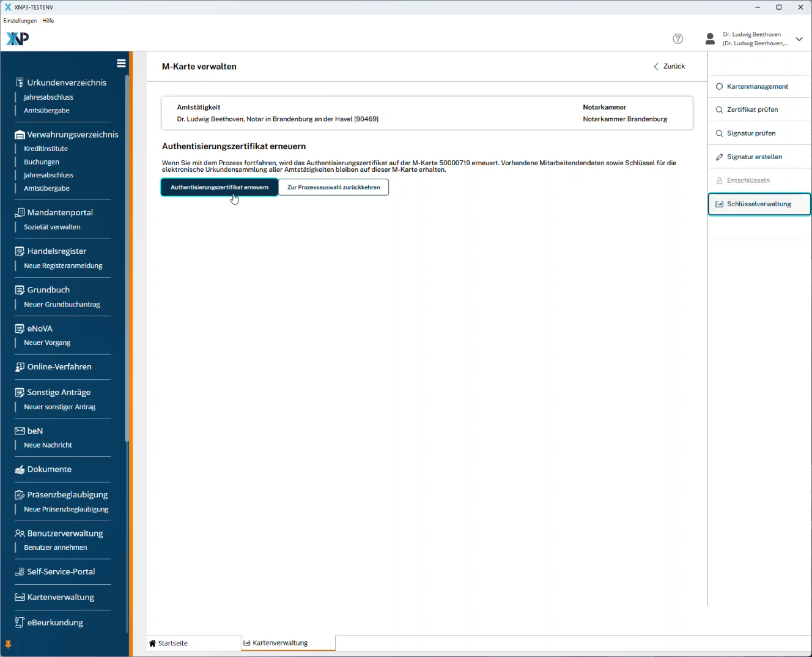Open Benutzer annehmen
The height and width of the screenshot is (657, 812).
coord(55,547)
